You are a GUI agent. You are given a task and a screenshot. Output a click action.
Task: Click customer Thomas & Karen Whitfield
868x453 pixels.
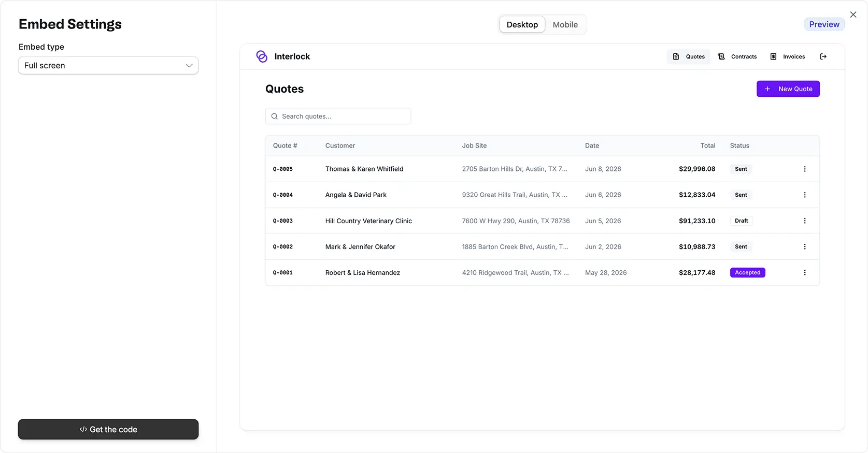click(x=364, y=169)
